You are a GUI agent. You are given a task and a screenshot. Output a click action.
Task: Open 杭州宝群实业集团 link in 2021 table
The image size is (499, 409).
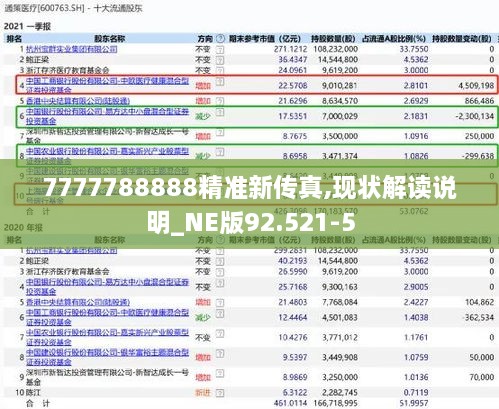(x=72, y=49)
